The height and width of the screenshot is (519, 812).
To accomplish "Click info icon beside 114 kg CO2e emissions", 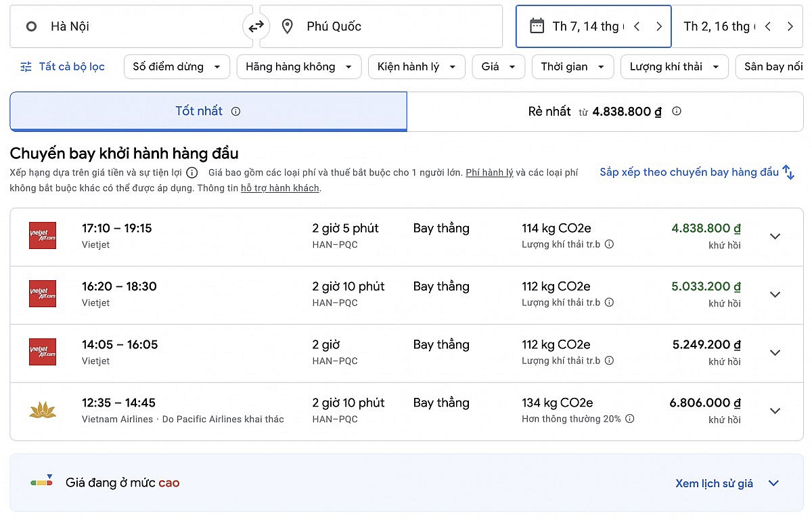I will click(609, 244).
